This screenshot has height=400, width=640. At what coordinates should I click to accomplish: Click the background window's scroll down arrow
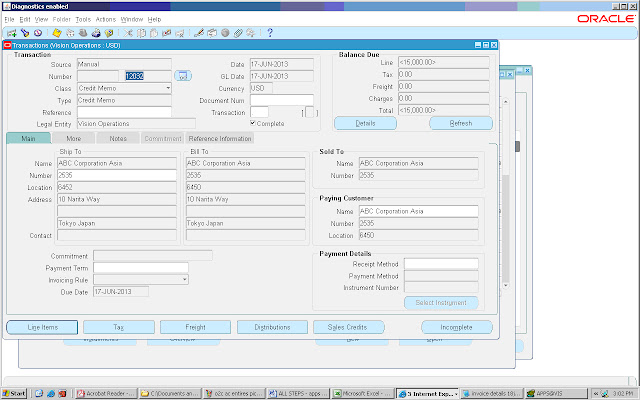tap(506, 285)
